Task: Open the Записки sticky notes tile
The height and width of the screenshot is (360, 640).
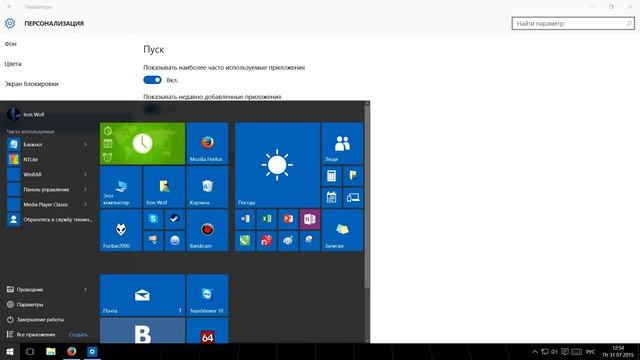Action: pos(342,230)
